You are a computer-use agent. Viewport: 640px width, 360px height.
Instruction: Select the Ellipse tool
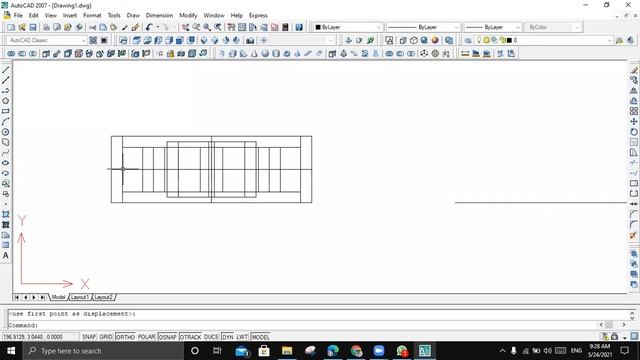coord(6,163)
